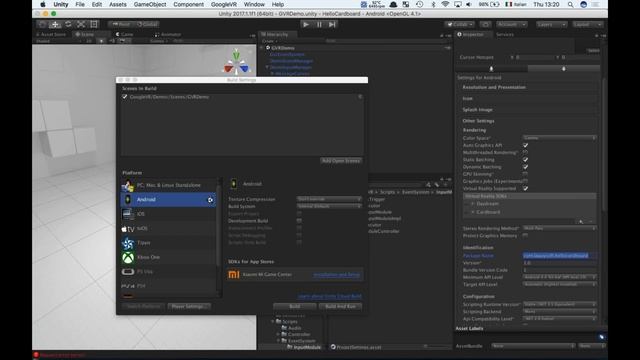Select the Scale tool in toolbar
Screen dimensions: 640x360
click(81, 24)
